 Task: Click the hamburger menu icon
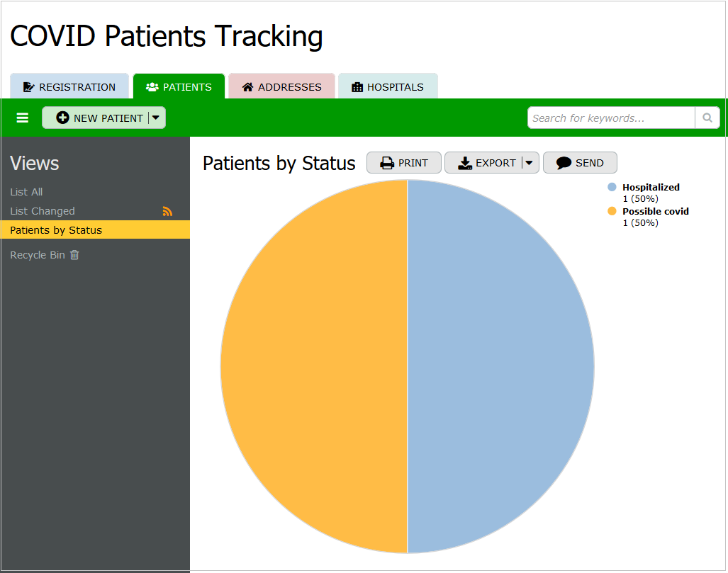[23, 118]
